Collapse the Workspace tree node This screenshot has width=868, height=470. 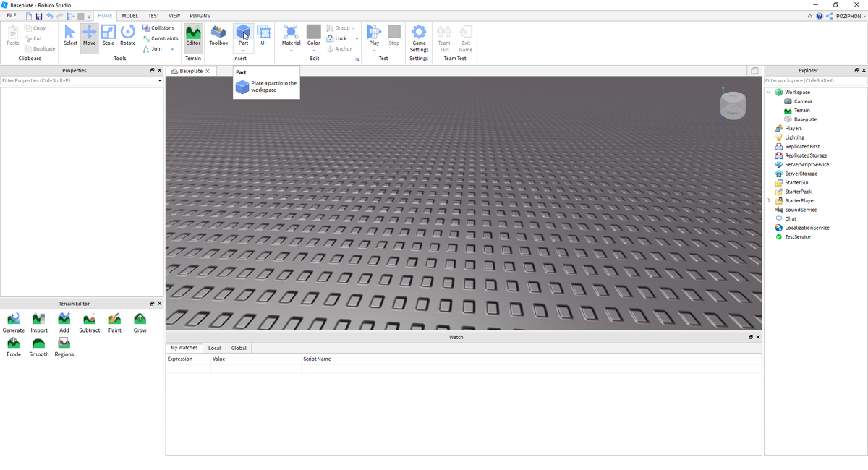(769, 93)
